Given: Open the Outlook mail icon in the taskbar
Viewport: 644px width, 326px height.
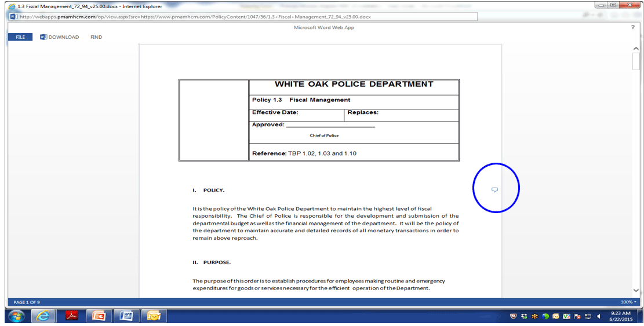Looking at the screenshot, I should point(154,316).
